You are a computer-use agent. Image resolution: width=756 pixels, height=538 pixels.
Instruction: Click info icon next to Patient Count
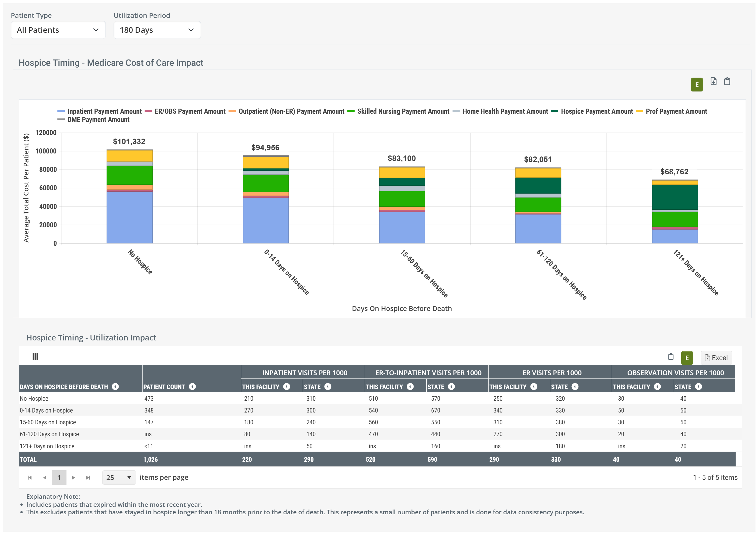pyautogui.click(x=192, y=387)
